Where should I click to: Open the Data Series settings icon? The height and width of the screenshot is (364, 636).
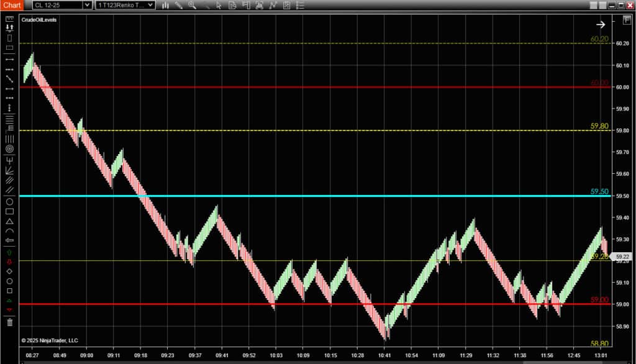click(232, 5)
